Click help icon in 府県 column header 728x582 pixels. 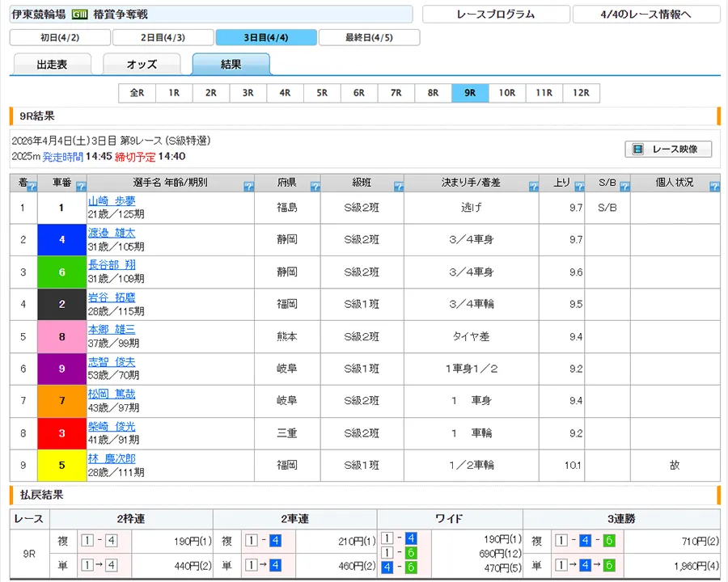tap(315, 187)
